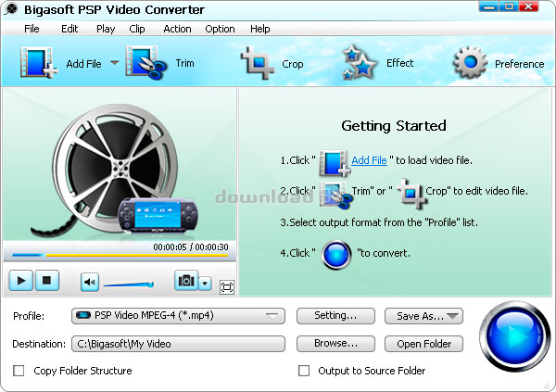This screenshot has height=392, width=556.
Task: Stop the preview playback
Action: 46,281
